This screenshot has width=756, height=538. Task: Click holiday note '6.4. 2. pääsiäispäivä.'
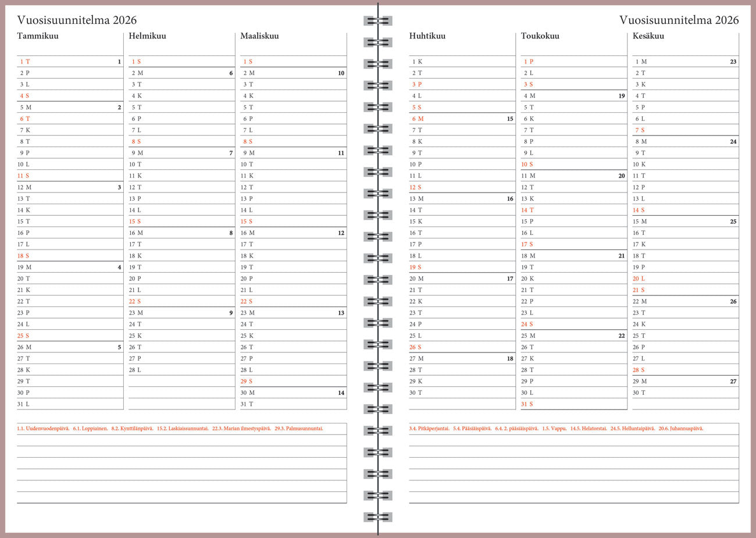click(516, 429)
